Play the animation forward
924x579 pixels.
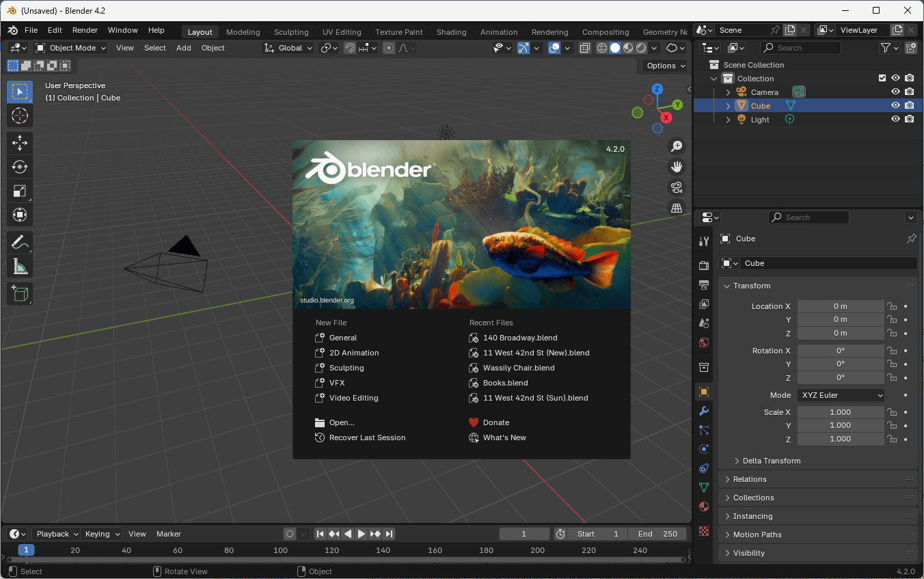click(362, 534)
